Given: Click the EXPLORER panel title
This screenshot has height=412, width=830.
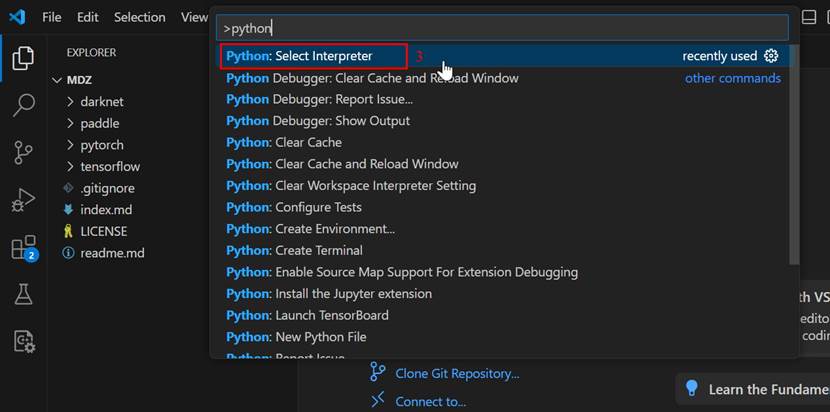Looking at the screenshot, I should point(91,52).
